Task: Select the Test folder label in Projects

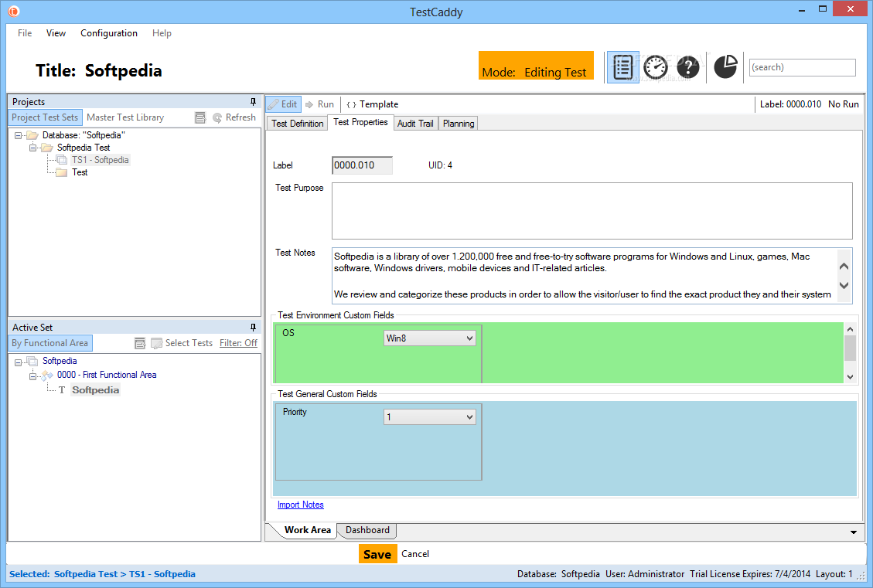Action: tap(80, 172)
